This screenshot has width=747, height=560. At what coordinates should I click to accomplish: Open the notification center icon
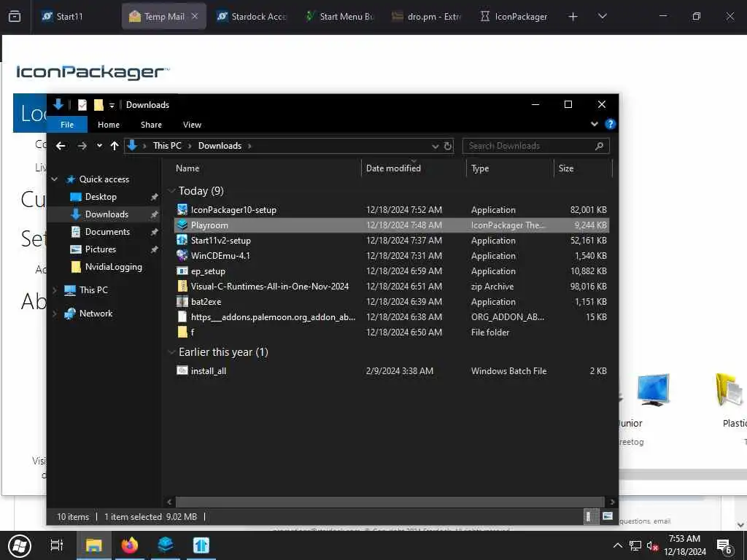tap(724, 545)
